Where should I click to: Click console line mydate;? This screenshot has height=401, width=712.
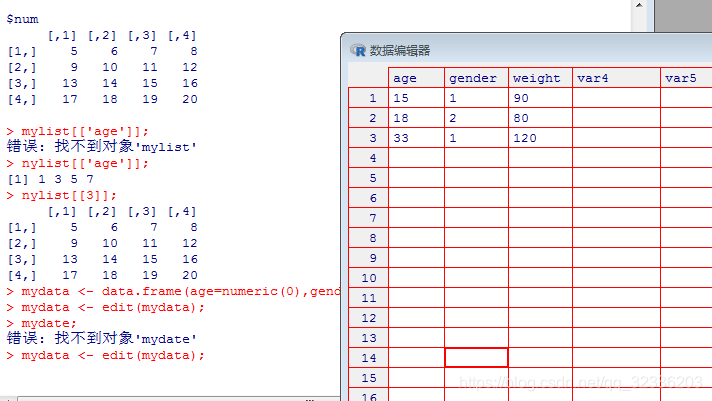click(41, 324)
